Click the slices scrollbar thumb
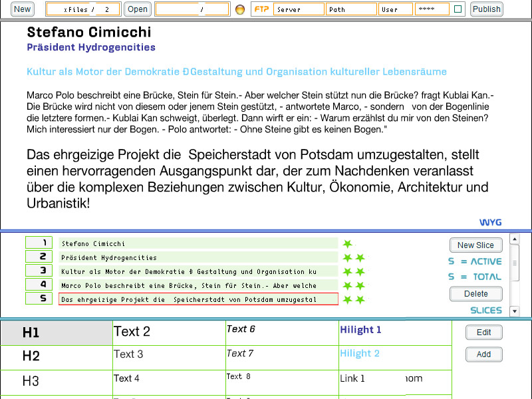 tap(515, 263)
